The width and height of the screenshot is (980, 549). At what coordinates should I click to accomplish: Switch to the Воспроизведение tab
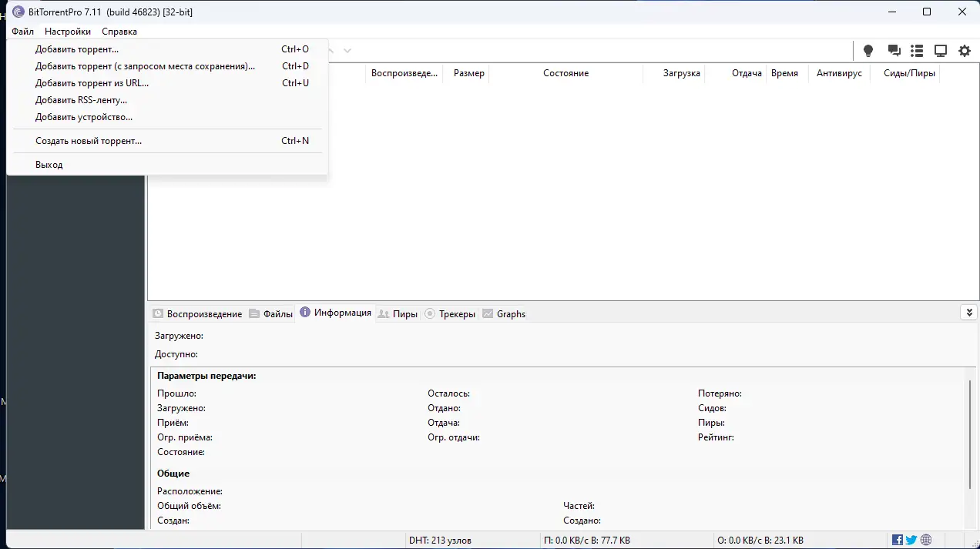click(x=197, y=313)
